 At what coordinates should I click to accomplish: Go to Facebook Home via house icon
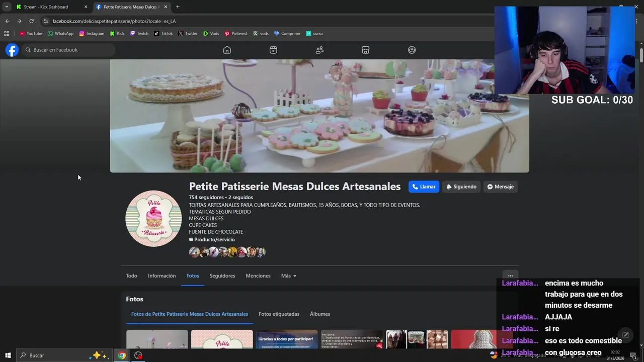[x=227, y=50]
